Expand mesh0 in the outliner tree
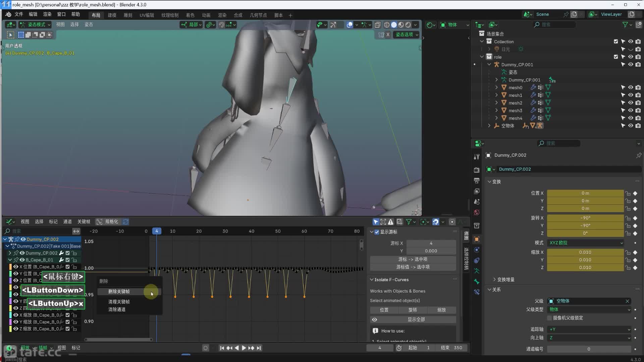This screenshot has height=362, width=644. pos(497,87)
